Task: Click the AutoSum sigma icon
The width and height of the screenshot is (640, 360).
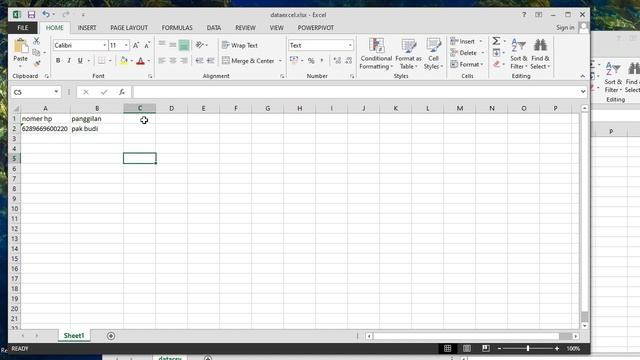Action: pos(496,41)
